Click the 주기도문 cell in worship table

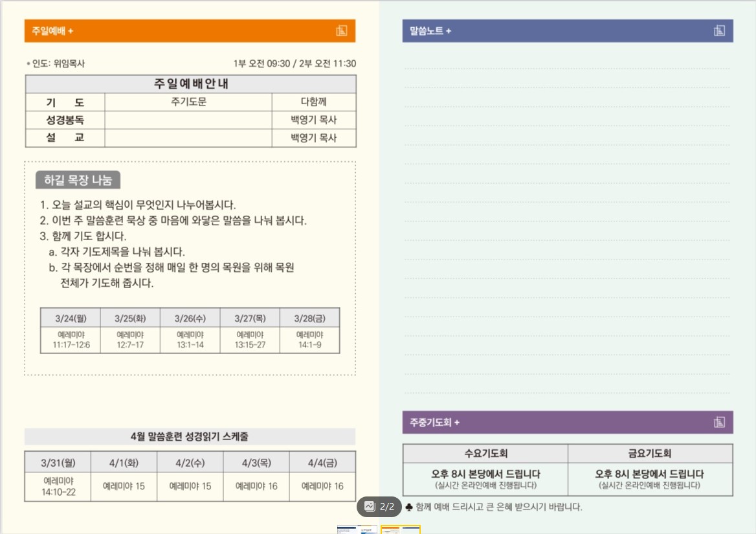click(188, 102)
